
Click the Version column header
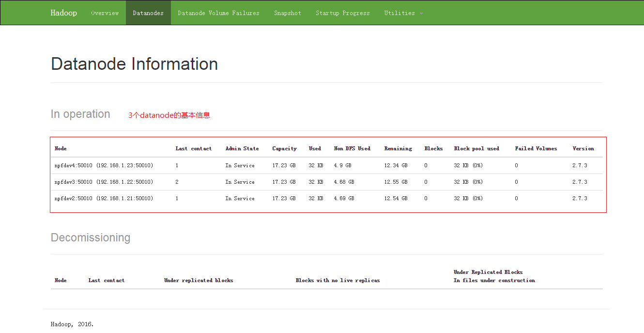583,148
